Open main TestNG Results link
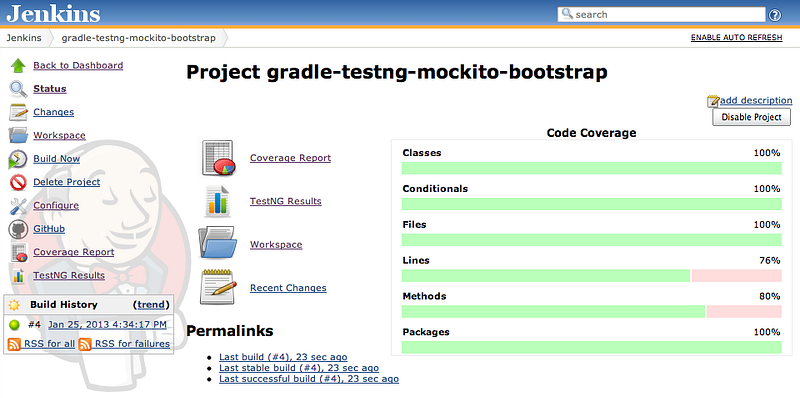 [x=286, y=201]
